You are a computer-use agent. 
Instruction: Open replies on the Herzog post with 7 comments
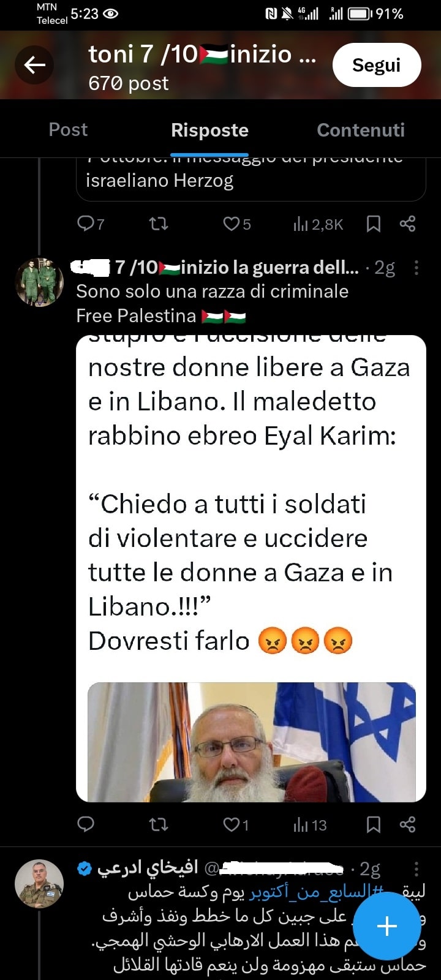coord(90,224)
